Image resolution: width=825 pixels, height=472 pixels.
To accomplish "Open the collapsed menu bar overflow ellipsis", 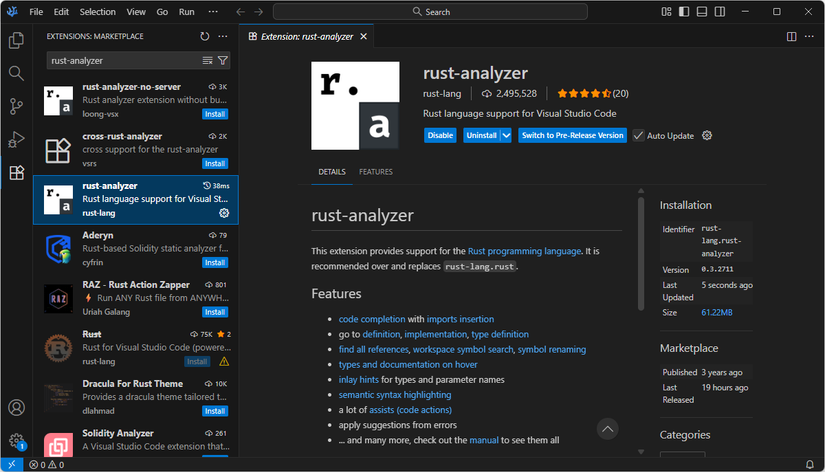I will pos(213,12).
